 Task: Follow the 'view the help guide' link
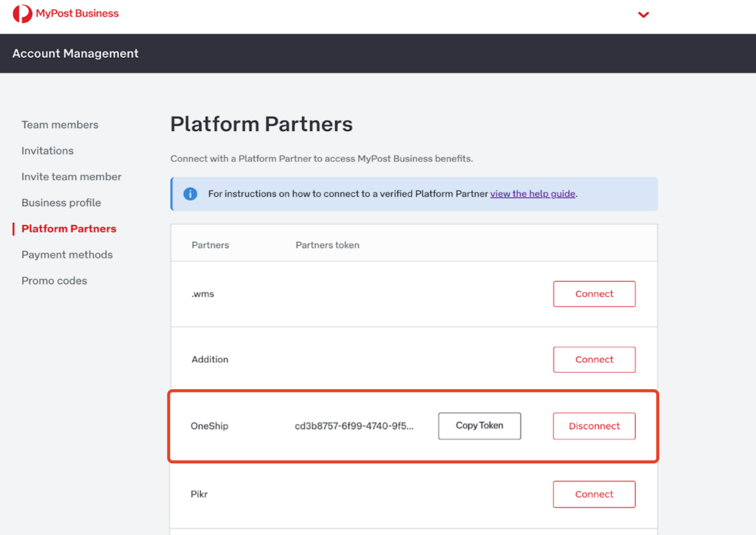(x=533, y=194)
